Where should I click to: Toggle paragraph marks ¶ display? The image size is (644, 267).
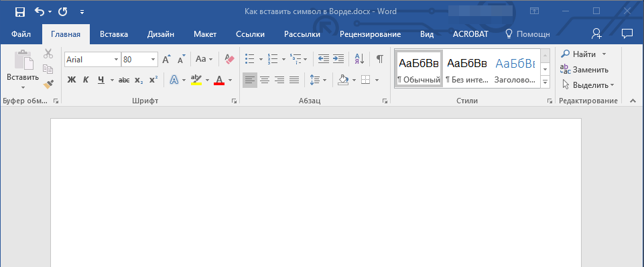click(380, 59)
